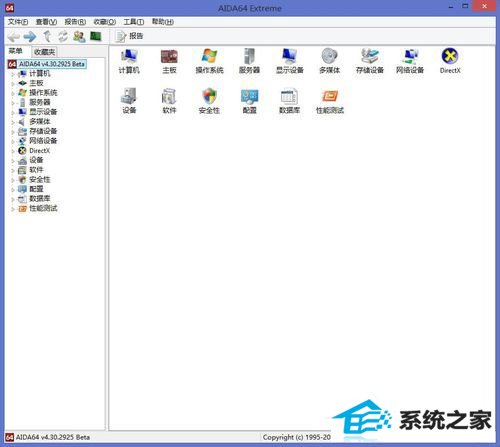The image size is (500, 447).
Task: Open the 安全性 security shield icon
Action: [x=209, y=101]
